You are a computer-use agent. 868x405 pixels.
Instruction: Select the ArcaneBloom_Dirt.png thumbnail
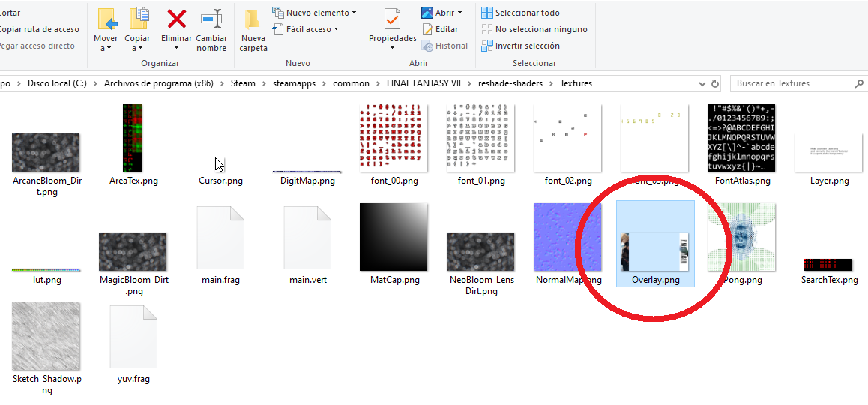pyautogui.click(x=46, y=152)
